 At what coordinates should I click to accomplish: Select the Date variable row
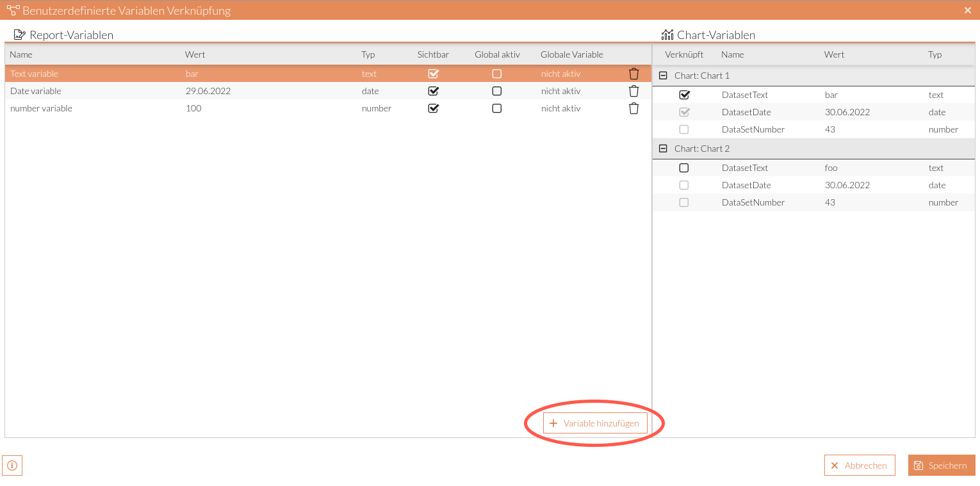click(x=96, y=91)
